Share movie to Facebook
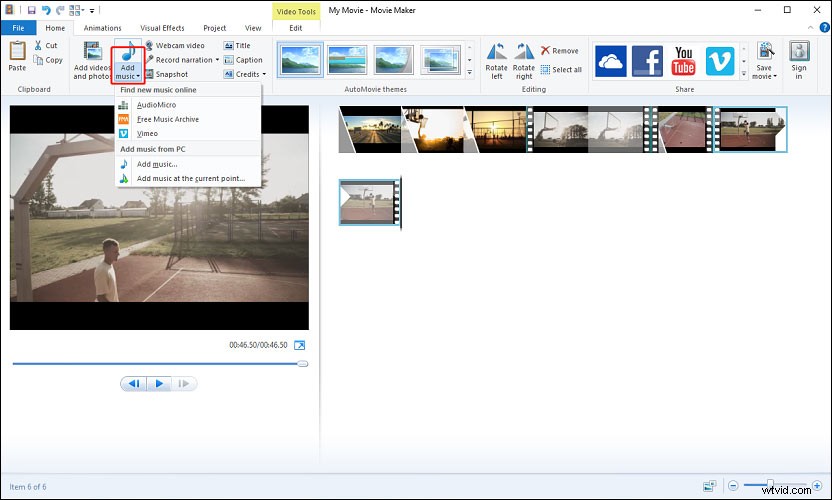 click(647, 61)
